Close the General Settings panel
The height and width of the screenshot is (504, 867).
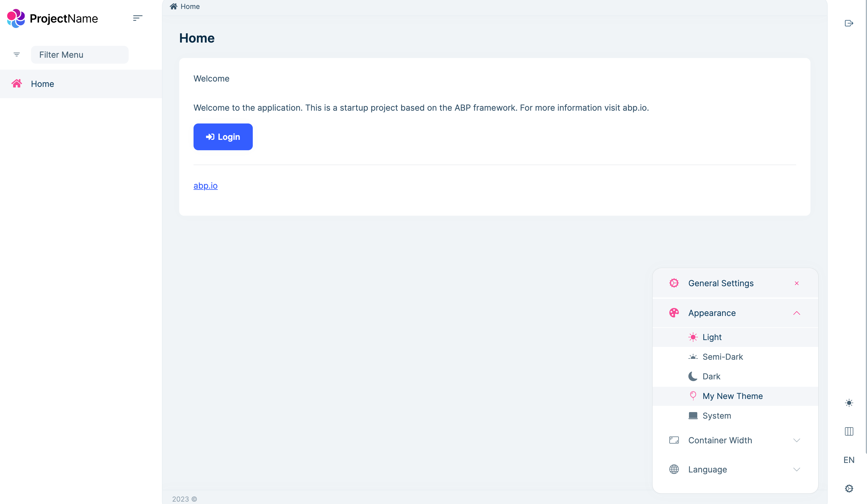(797, 283)
